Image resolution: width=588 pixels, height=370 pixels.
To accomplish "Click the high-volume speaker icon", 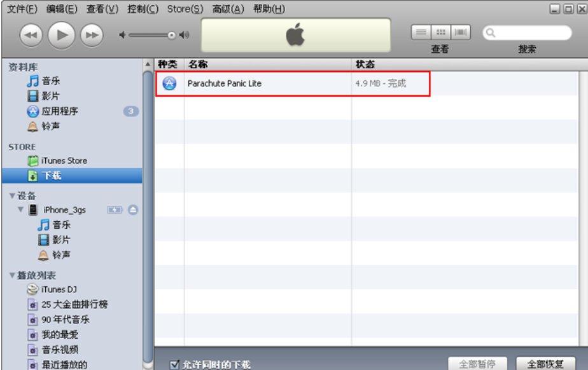I will [x=184, y=35].
